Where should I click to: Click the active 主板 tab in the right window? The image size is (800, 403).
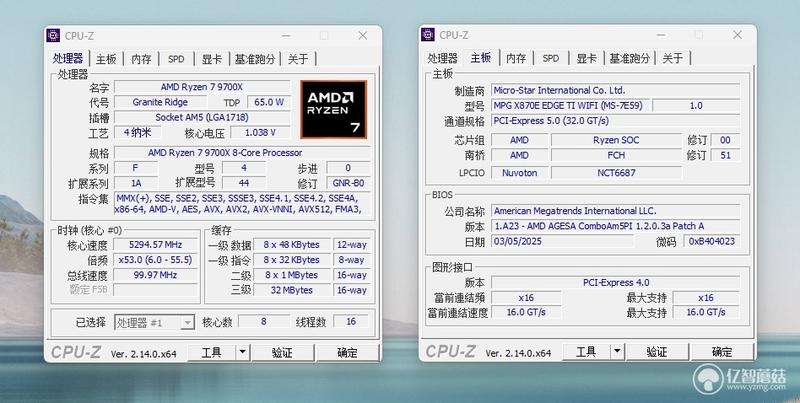tap(481, 58)
